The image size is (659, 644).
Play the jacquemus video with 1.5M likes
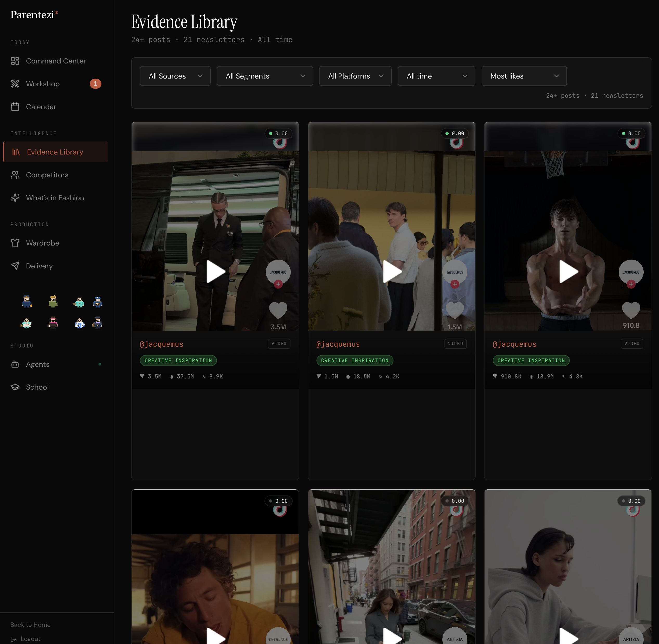tap(392, 271)
